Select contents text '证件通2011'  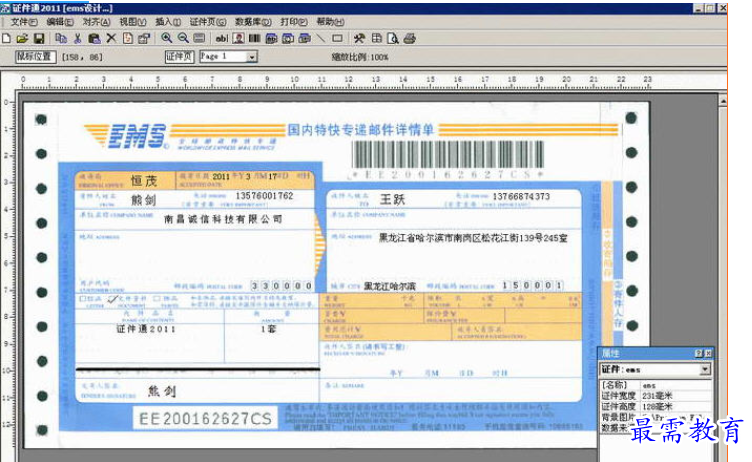click(x=146, y=329)
